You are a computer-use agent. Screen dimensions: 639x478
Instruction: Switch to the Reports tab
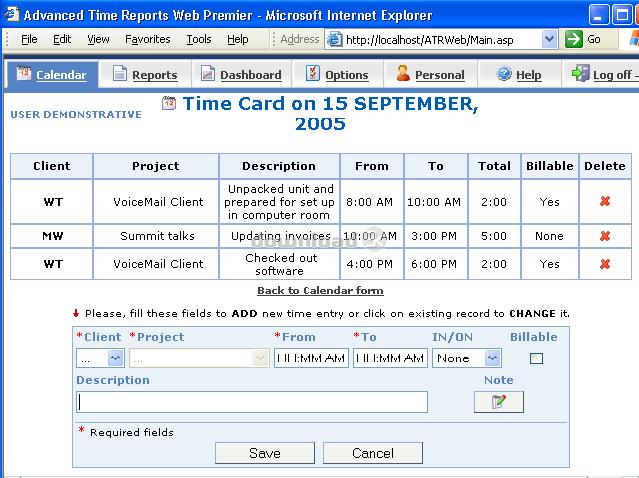tap(145, 74)
